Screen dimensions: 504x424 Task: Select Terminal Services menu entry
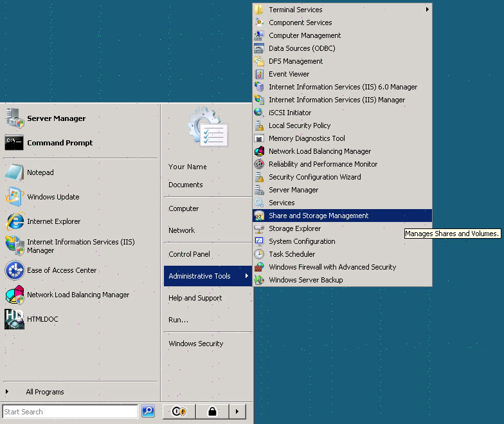pos(342,10)
